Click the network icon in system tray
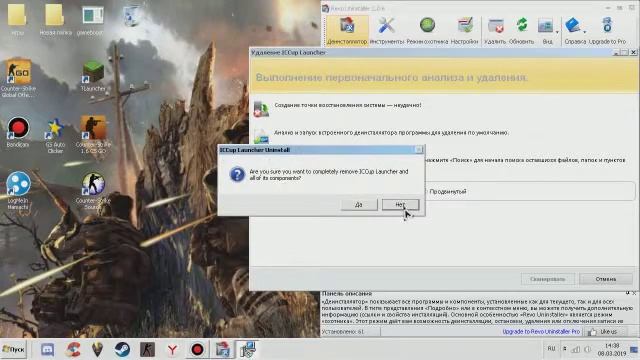Image resolution: width=640 pixels, height=360 pixels. tap(576, 349)
